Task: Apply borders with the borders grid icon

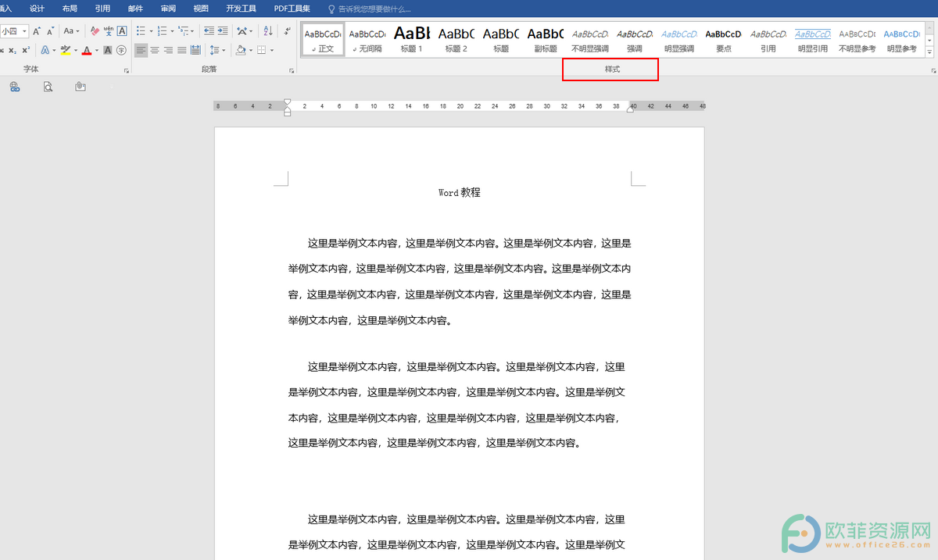Action: pyautogui.click(x=261, y=50)
